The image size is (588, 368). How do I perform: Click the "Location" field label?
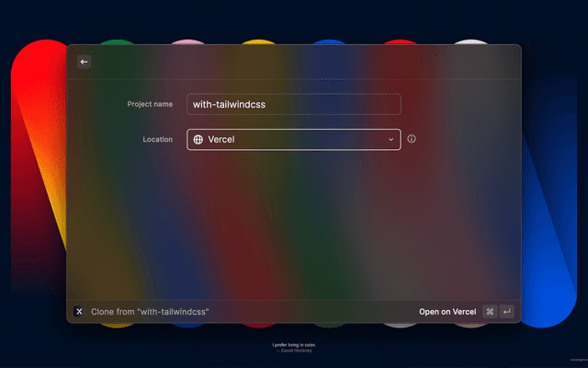157,140
